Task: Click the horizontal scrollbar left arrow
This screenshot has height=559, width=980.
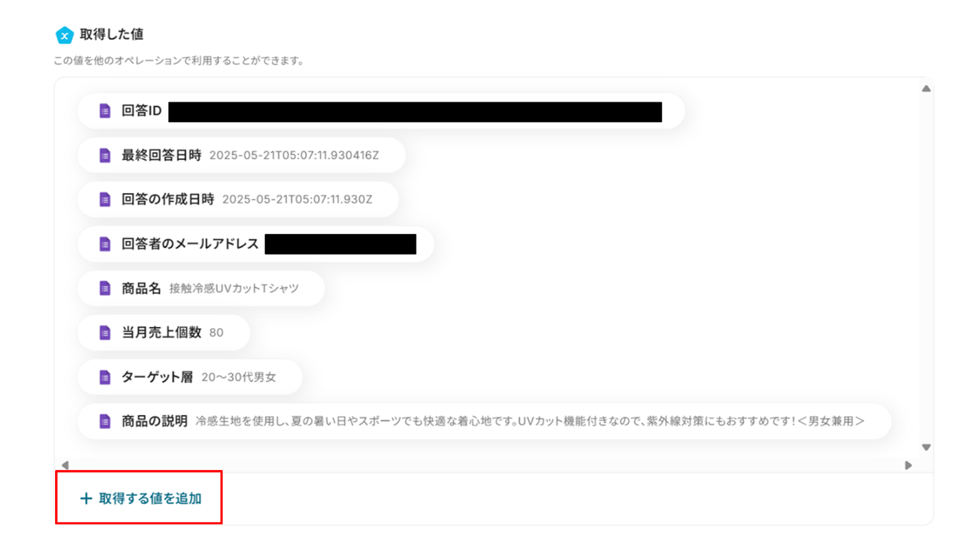Action: pos(66,465)
